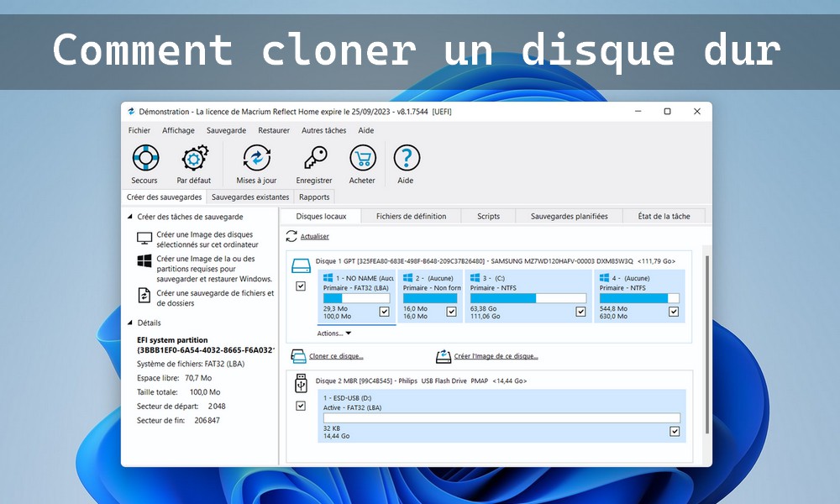Uncheck partition 1 NO NAME FAT32 checkbox
This screenshot has height=504, width=840.
tap(384, 312)
